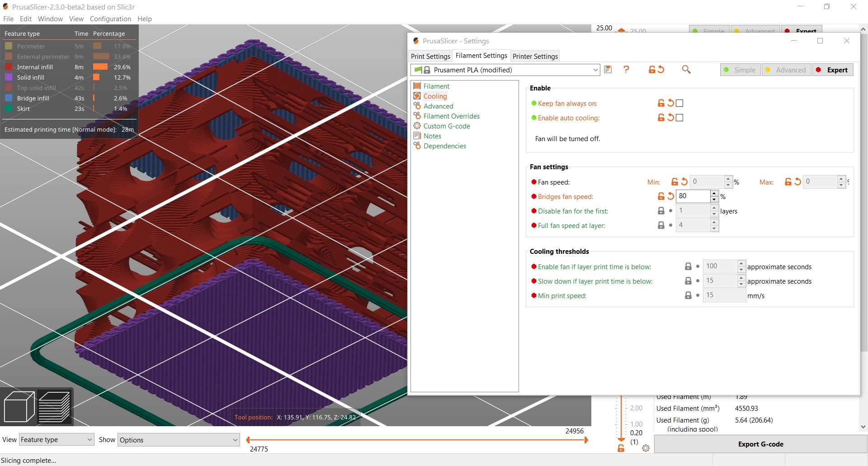Open the Show Options dropdown

click(x=179, y=440)
